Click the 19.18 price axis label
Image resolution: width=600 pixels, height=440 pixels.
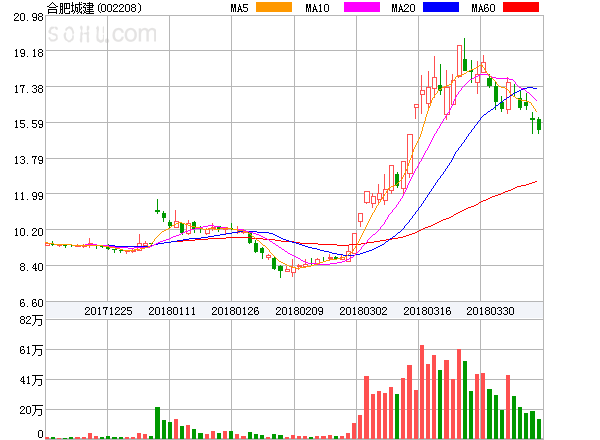(x=29, y=53)
